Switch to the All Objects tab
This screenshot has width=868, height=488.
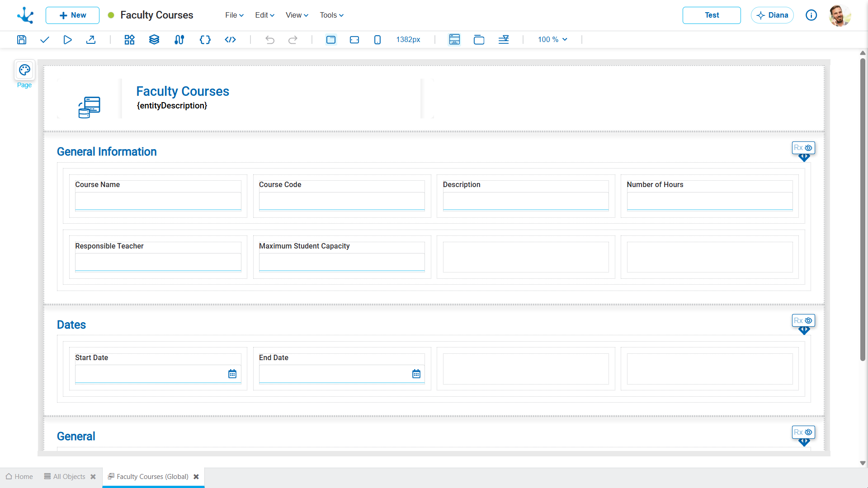pyautogui.click(x=69, y=477)
